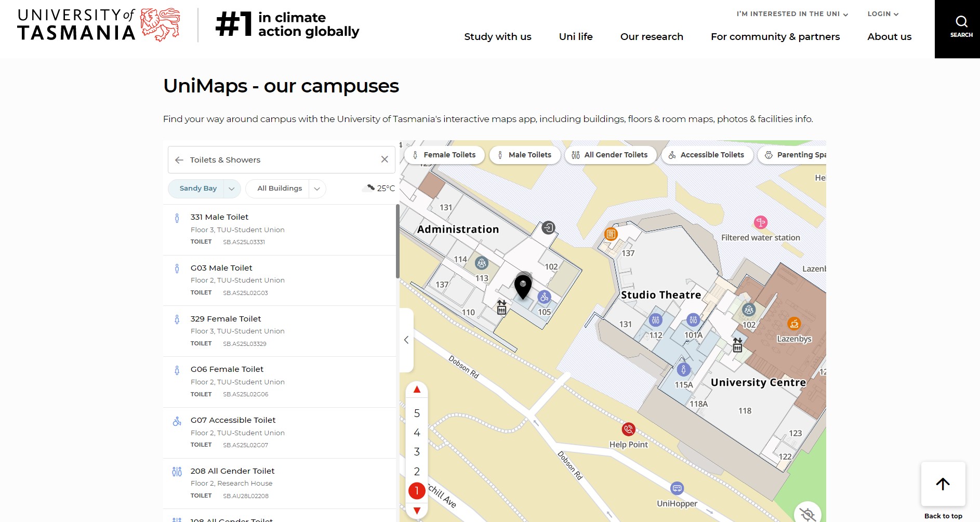Viewport: 980px width, 522px height.
Task: Click the University of Tasmania logo
Action: pos(99,25)
